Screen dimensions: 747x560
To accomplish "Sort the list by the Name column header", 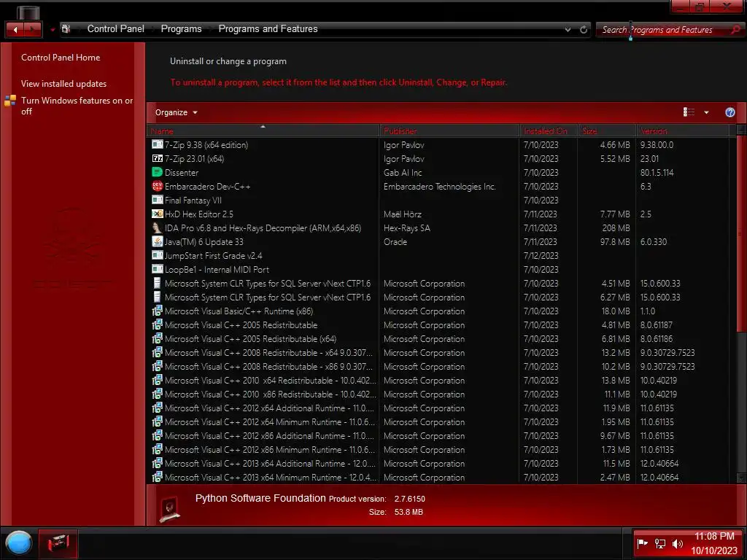I will tap(263, 131).
